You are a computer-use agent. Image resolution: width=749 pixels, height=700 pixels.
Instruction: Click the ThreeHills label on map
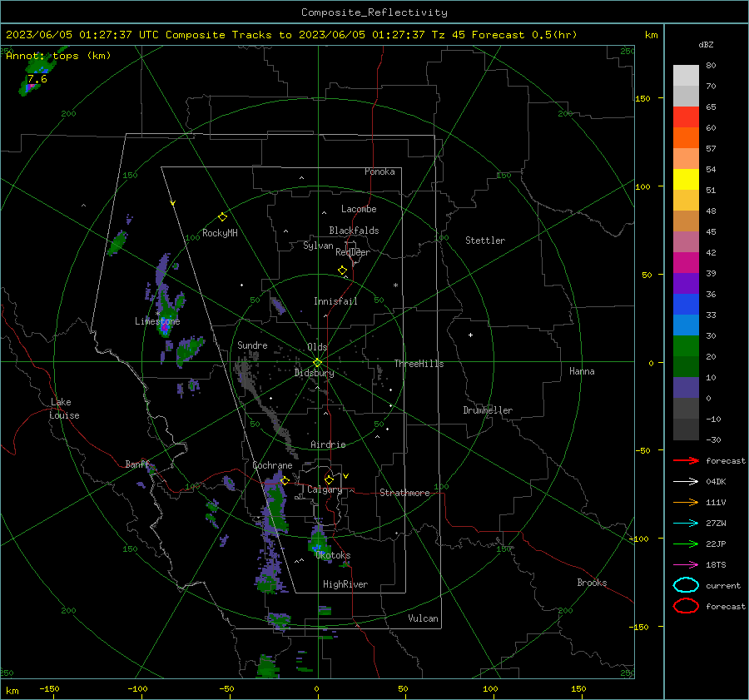419,364
